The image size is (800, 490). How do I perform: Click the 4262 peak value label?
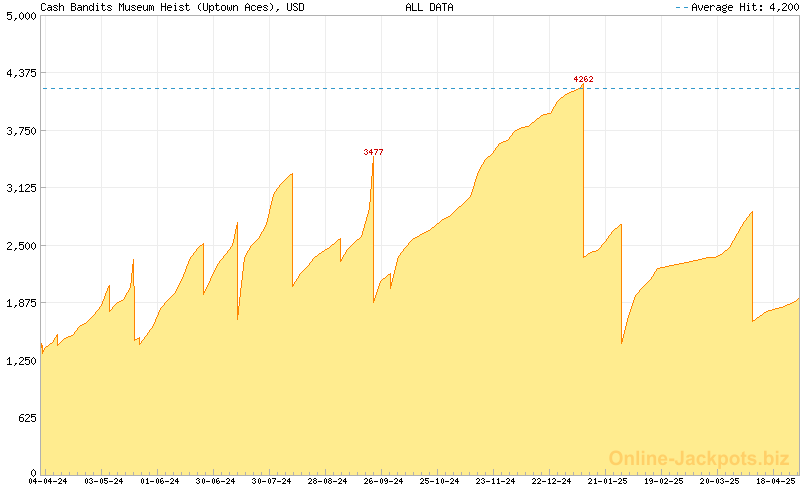click(583, 79)
